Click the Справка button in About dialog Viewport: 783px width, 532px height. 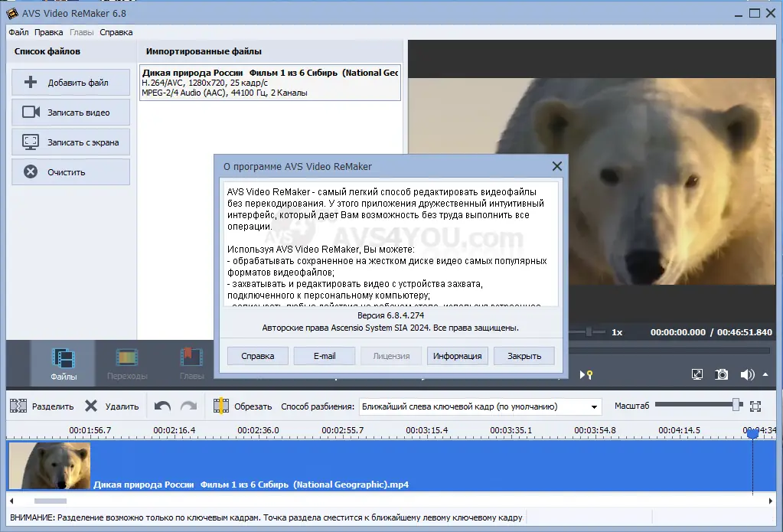coord(258,356)
